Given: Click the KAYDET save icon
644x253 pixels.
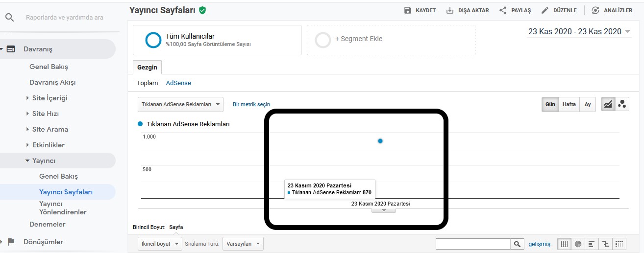Looking at the screenshot, I should 408,10.
